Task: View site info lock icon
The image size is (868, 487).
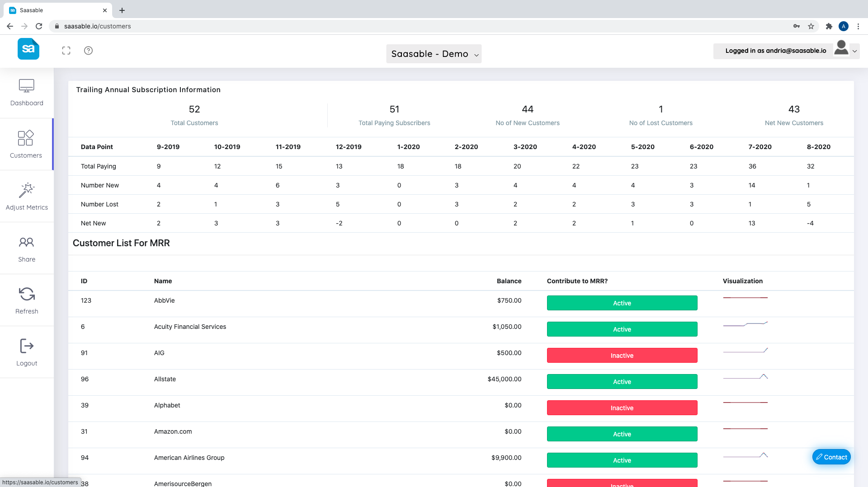Action: [57, 26]
